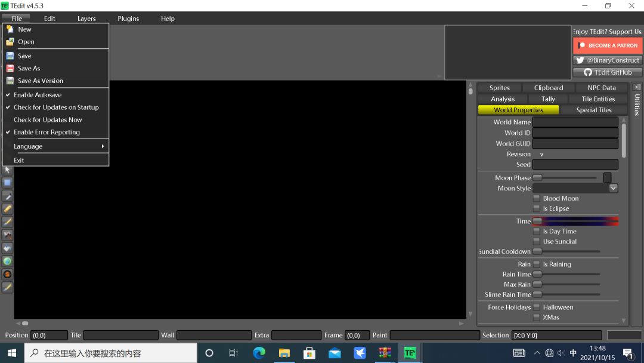Select the blue square Selection tool
The height and width of the screenshot is (363, 644).
tap(7, 183)
